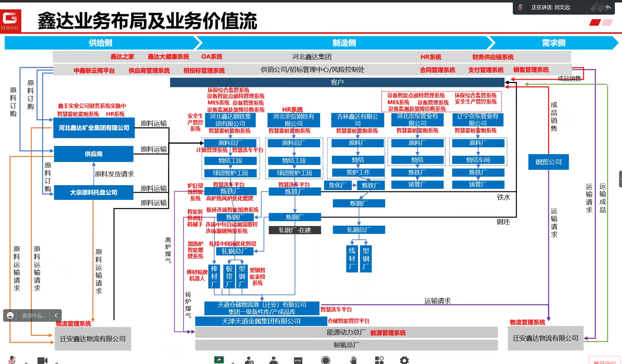
Task: Click the dark '轧钢厂-在建' box
Action: (295, 230)
